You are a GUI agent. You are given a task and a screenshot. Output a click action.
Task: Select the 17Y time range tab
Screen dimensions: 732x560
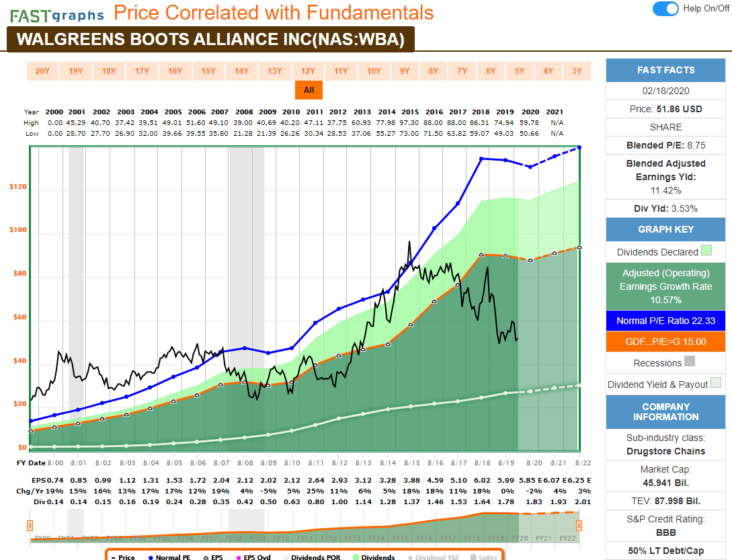pyautogui.click(x=142, y=71)
